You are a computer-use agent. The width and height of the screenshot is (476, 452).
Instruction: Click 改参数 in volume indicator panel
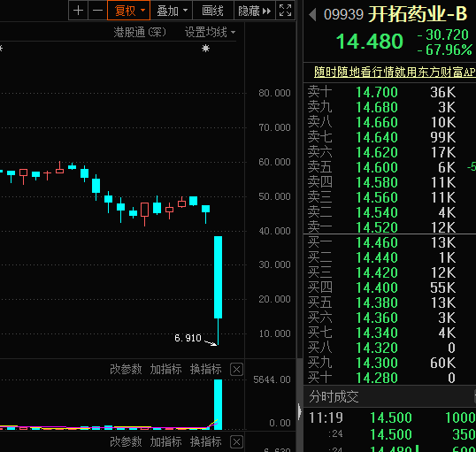pyautogui.click(x=126, y=370)
